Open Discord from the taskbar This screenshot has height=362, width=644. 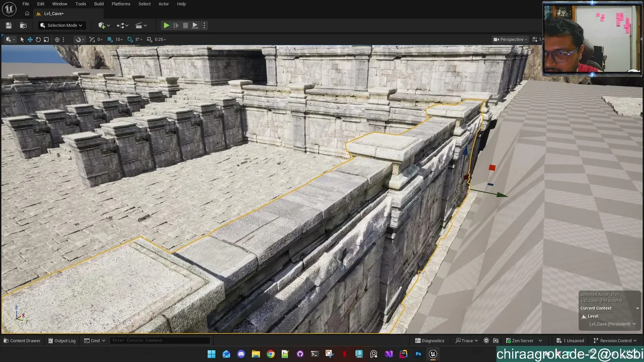[241, 354]
